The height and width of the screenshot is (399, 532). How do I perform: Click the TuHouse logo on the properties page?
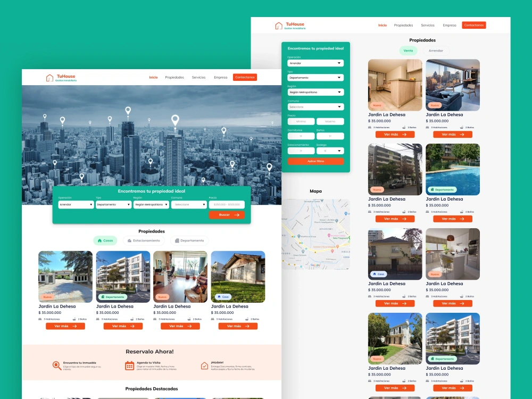[x=290, y=26]
